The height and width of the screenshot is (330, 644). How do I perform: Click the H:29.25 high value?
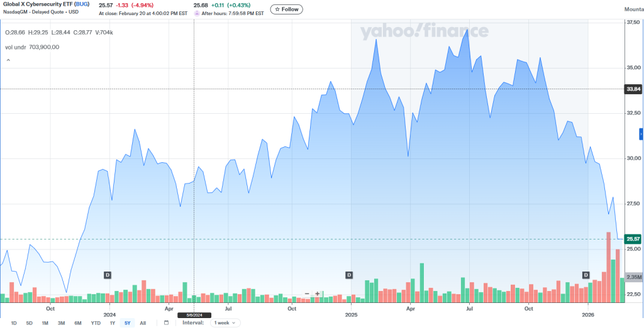(37, 33)
